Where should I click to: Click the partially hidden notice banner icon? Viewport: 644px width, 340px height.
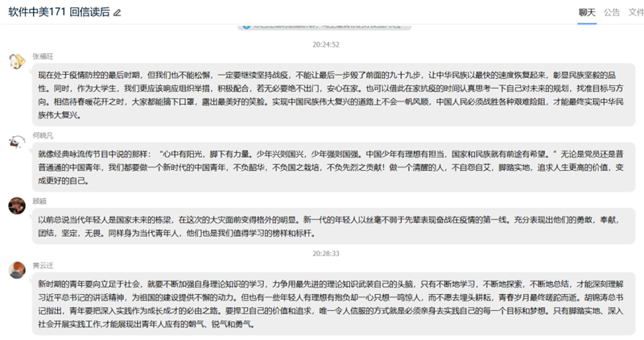coord(246,26)
